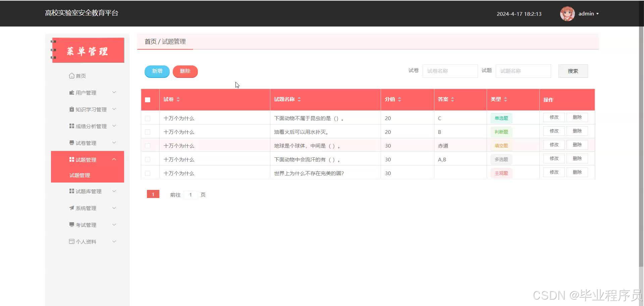Click the 试题库管理 grid icon
Image resolution: width=644 pixels, height=306 pixels.
pyautogui.click(x=71, y=191)
